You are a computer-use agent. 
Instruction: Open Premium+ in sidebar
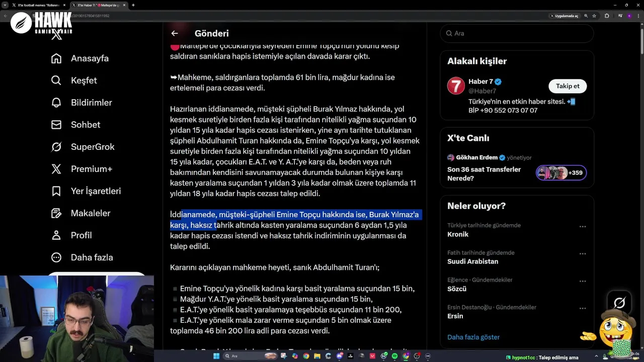[x=82, y=169]
